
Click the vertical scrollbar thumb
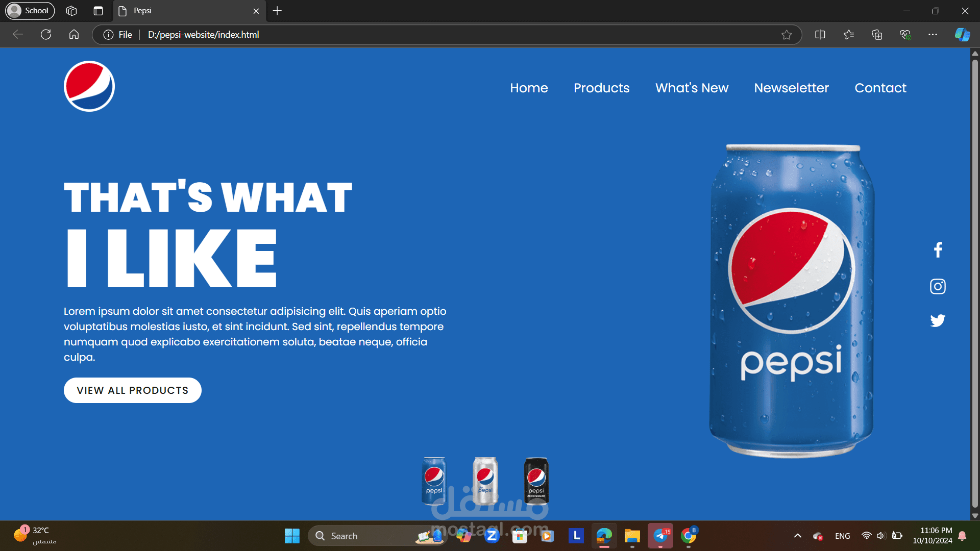point(975,284)
